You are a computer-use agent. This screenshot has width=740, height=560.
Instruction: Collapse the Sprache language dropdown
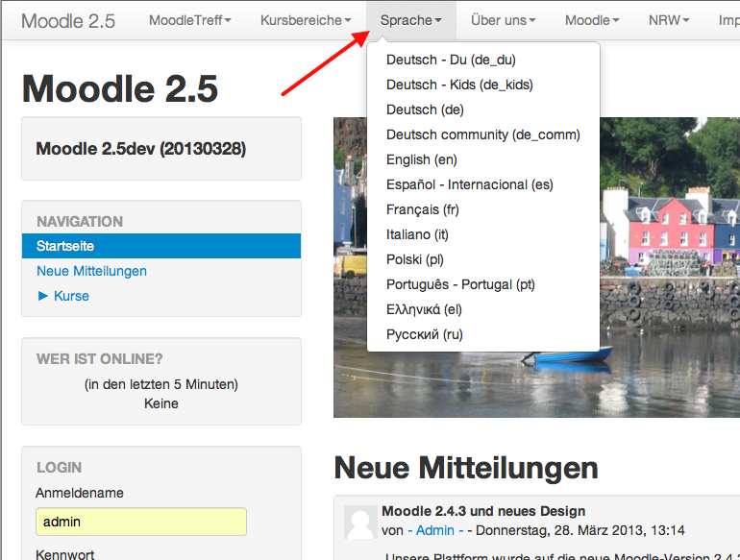[411, 20]
